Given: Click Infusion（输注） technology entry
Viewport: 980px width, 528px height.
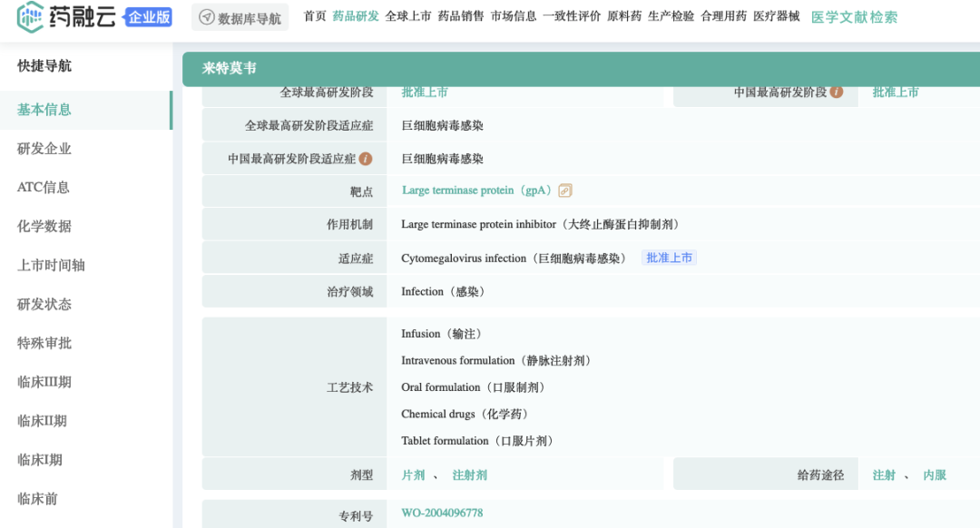Looking at the screenshot, I should click(x=442, y=334).
